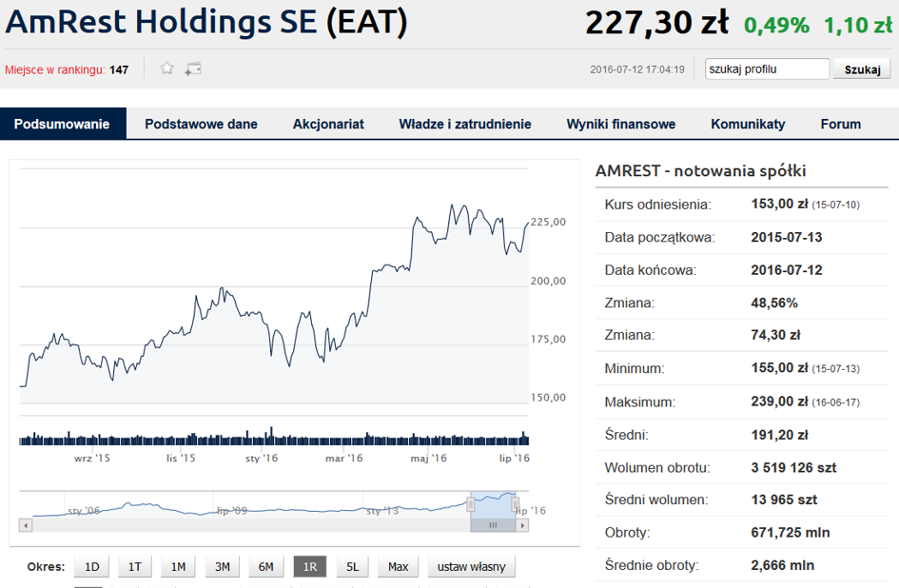Screen dimensions: 899x588
Task: Open Wyniki finansowe tab
Action: click(621, 124)
